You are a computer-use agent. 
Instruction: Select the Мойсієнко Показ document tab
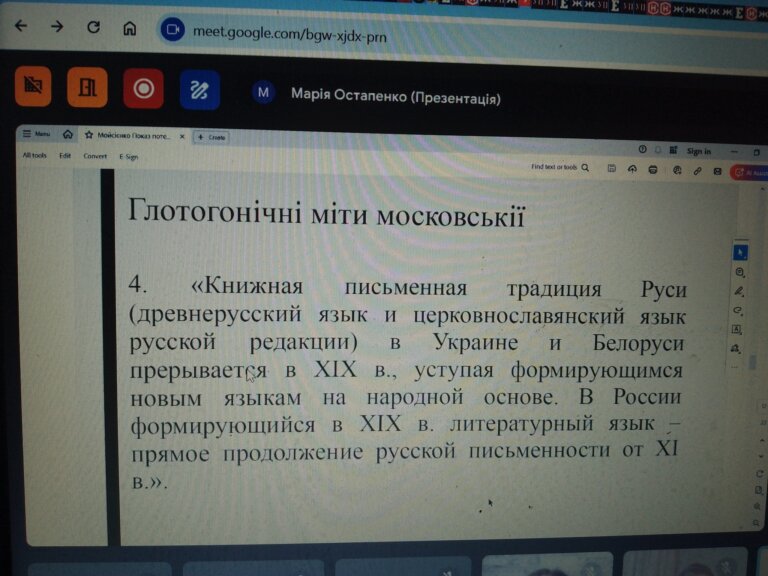tap(133, 136)
